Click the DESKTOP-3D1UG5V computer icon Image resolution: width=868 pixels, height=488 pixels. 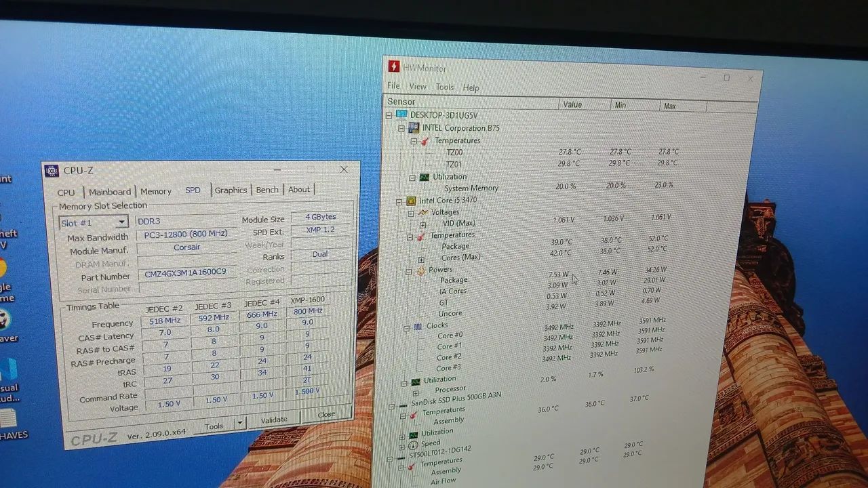(401, 115)
